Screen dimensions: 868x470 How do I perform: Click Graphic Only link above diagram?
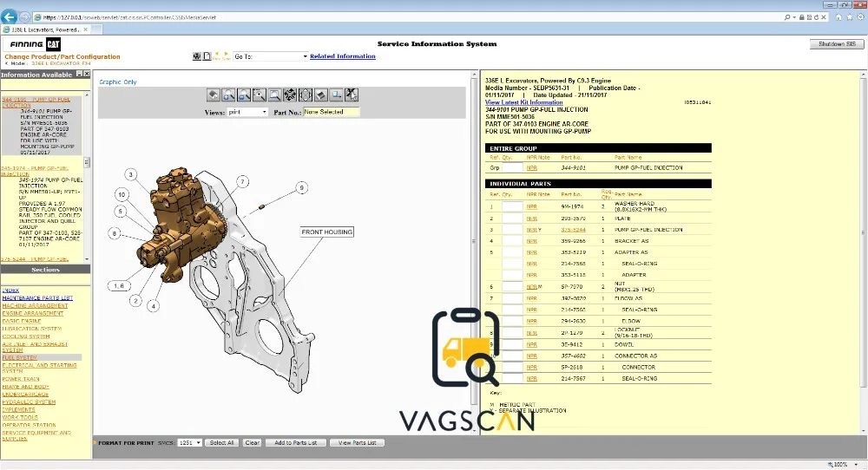click(x=118, y=82)
